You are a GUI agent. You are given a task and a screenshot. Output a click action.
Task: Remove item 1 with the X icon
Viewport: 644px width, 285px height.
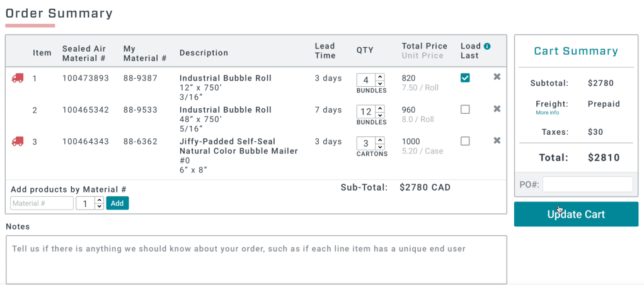(497, 77)
